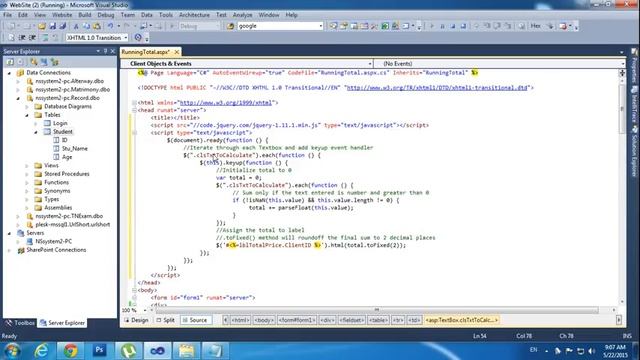640x360 pixels.
Task: Select the Synonyms folder
Action: tap(57, 191)
